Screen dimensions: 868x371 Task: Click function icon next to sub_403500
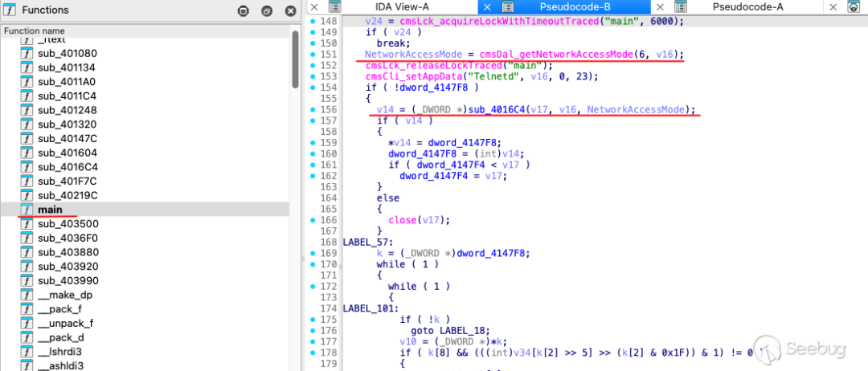[x=26, y=224]
